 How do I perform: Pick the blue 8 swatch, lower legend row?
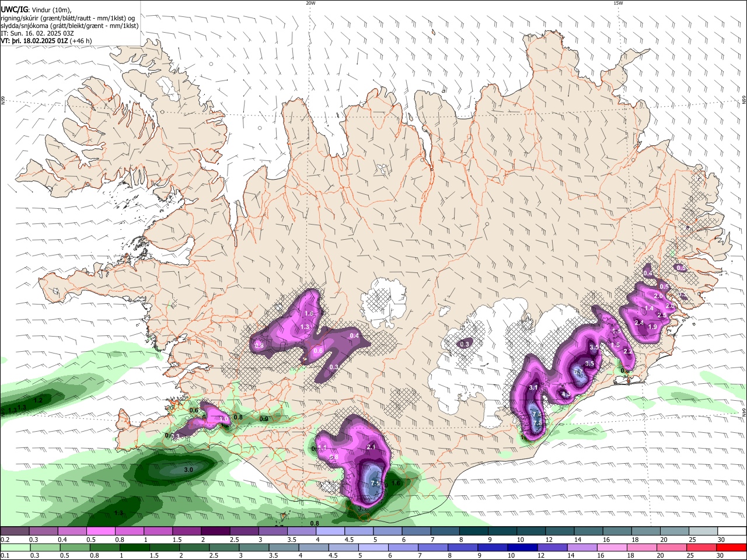click(x=462, y=547)
